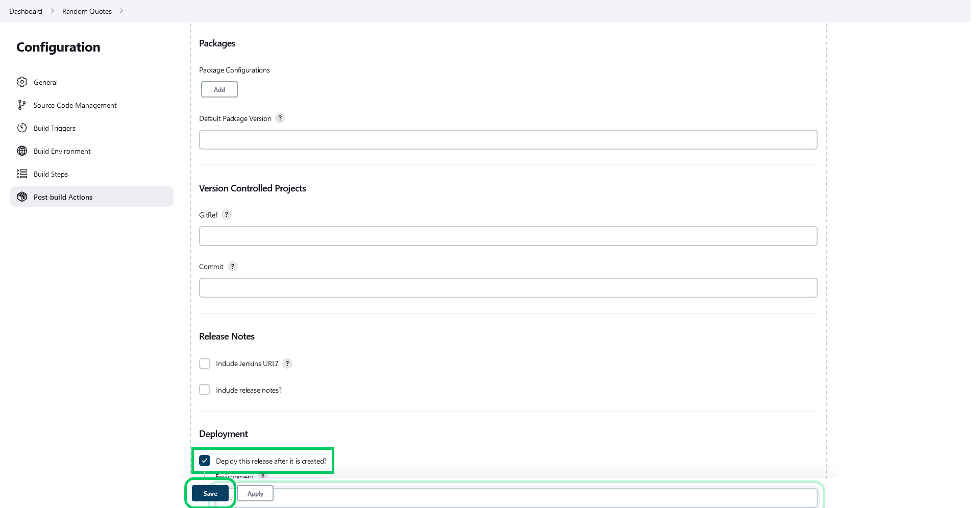Click breadcrumb chevron after Random Quotes
This screenshot has height=508, width=980.
pyautogui.click(x=121, y=11)
